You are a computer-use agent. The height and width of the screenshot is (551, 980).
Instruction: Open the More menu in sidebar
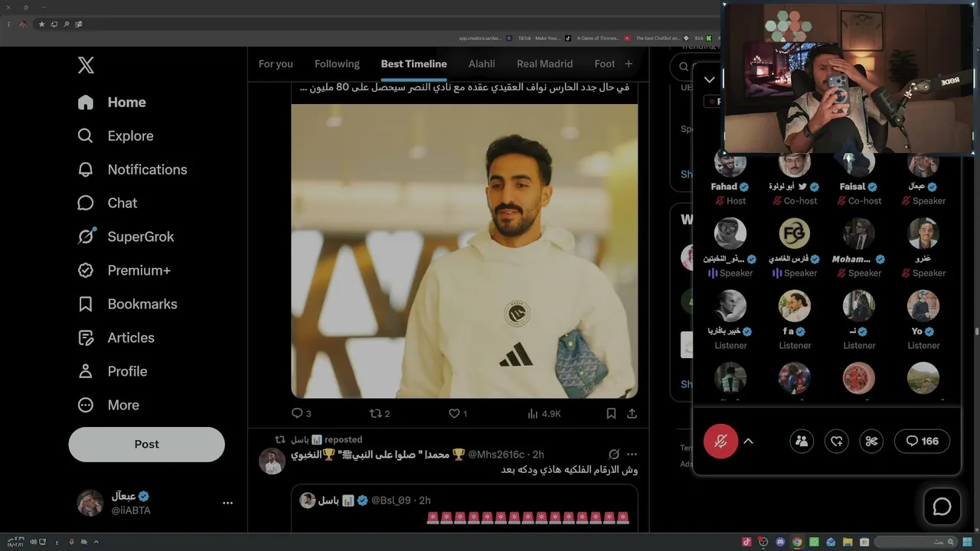(108, 405)
